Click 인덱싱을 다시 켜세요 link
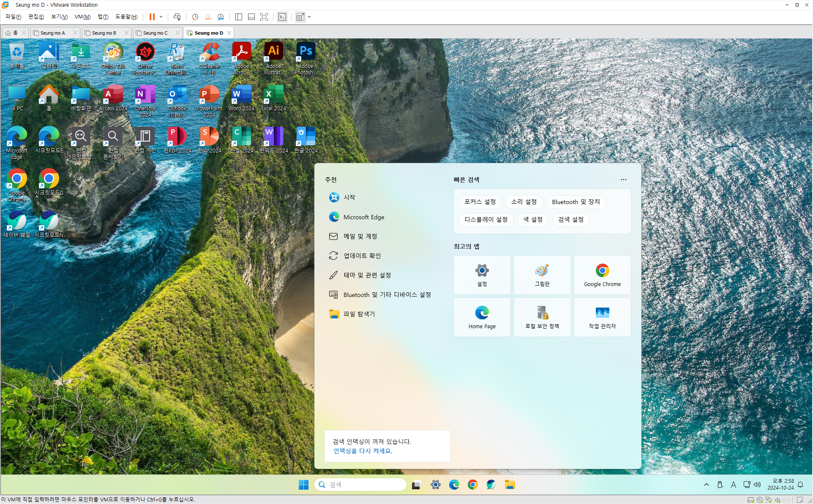This screenshot has width=813, height=504. pyautogui.click(x=363, y=451)
